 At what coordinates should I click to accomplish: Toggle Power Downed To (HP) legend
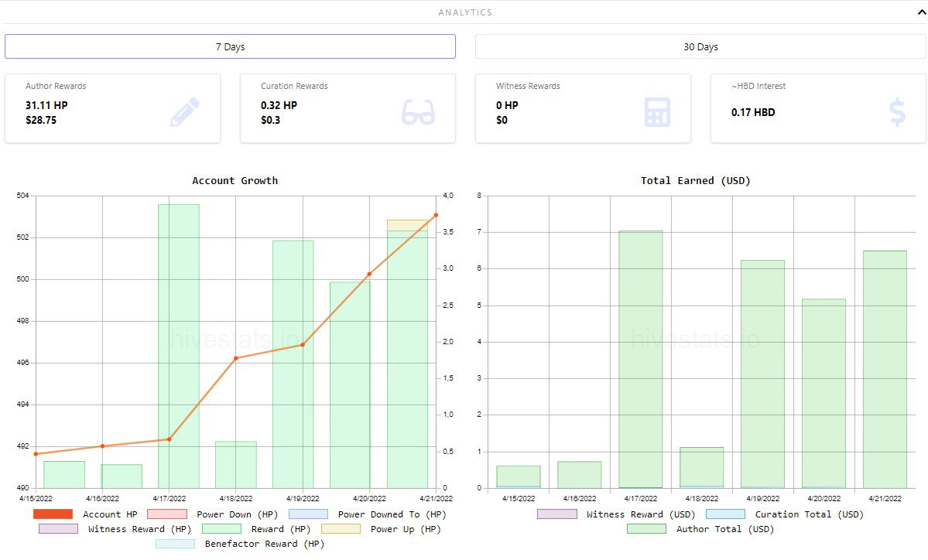pos(368,514)
